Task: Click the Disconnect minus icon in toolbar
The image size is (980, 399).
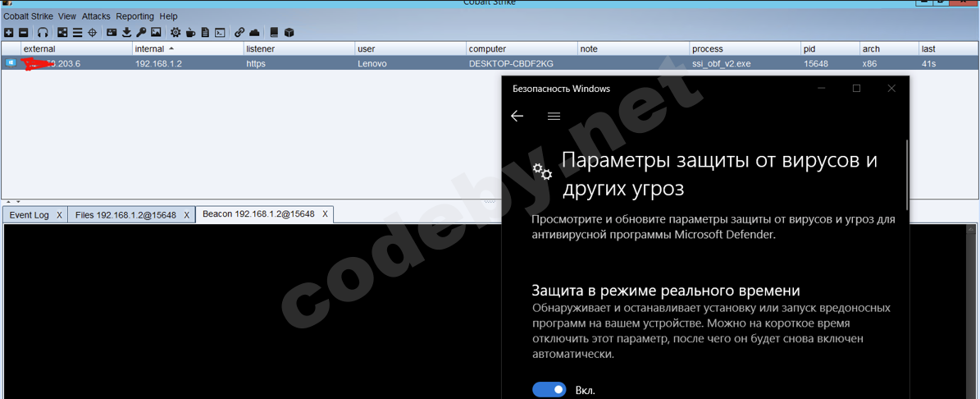Action: tap(23, 32)
